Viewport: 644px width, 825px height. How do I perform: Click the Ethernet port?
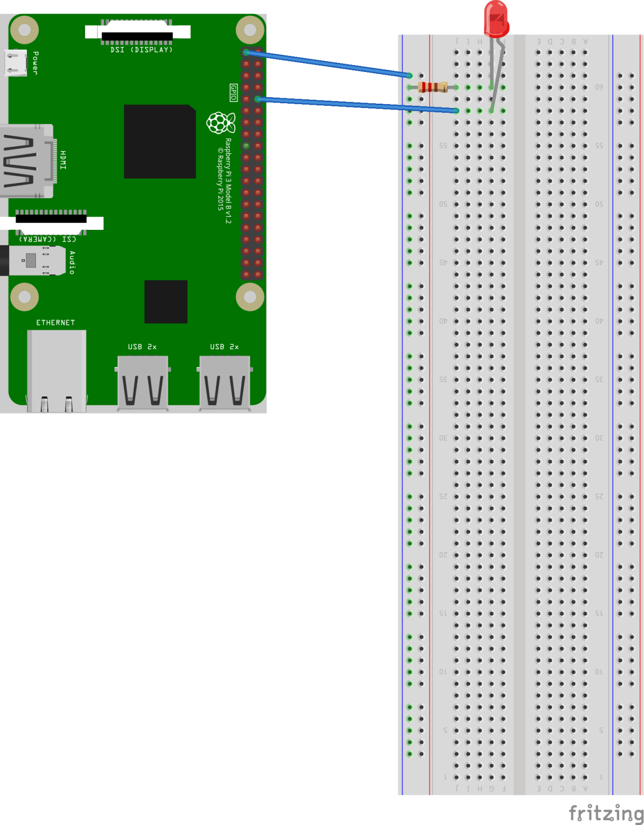[x=56, y=371]
